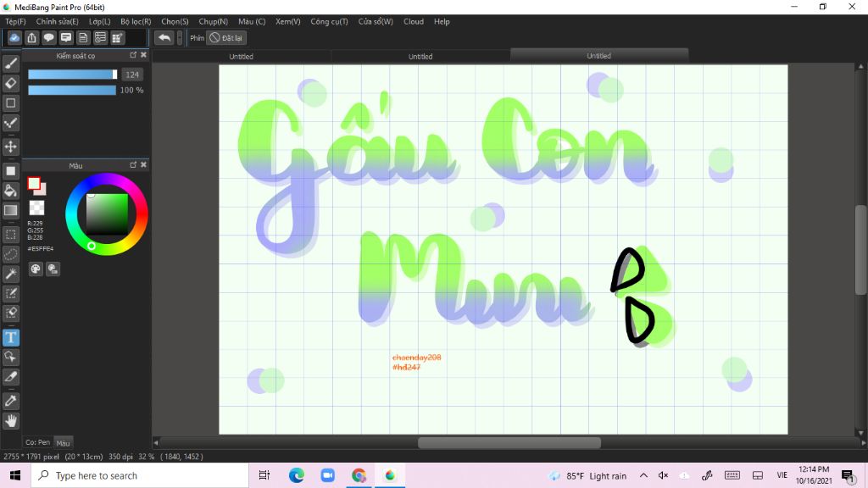Undock the Kiểm soát cọ panel
The image size is (868, 488).
(133, 55)
